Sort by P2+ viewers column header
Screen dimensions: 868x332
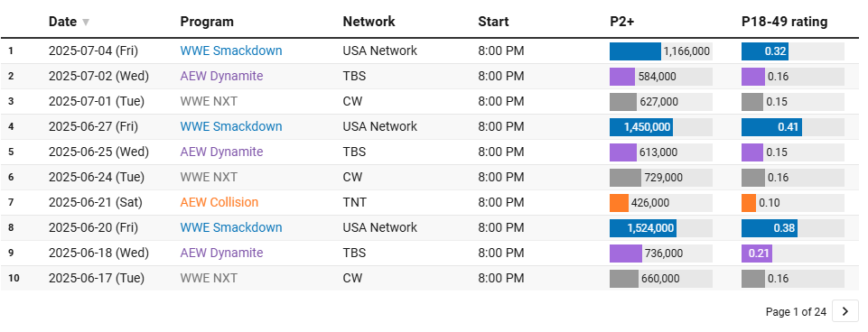click(621, 22)
